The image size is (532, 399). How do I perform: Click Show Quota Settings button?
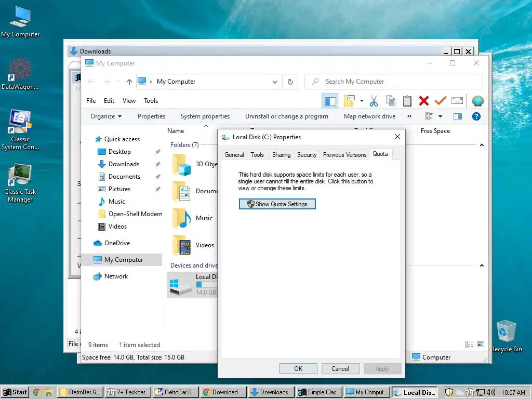coord(277,204)
